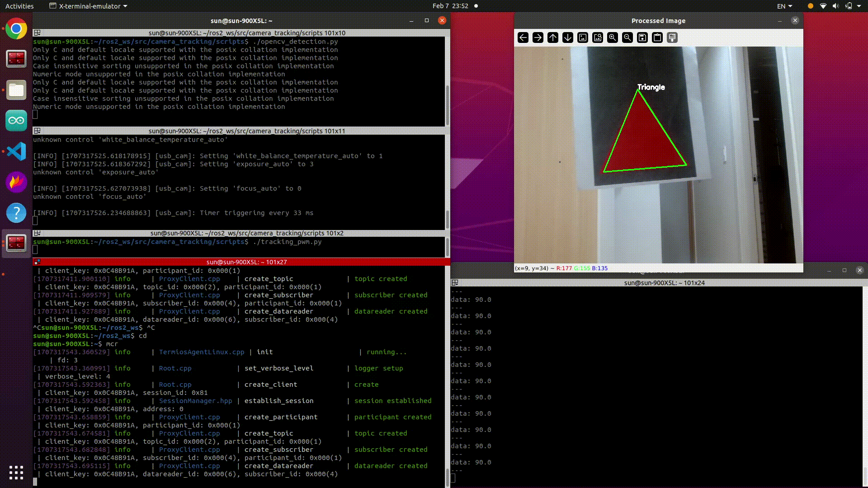This screenshot has height=488, width=868.
Task: Click the pan up arrow icon
Action: coord(553,38)
